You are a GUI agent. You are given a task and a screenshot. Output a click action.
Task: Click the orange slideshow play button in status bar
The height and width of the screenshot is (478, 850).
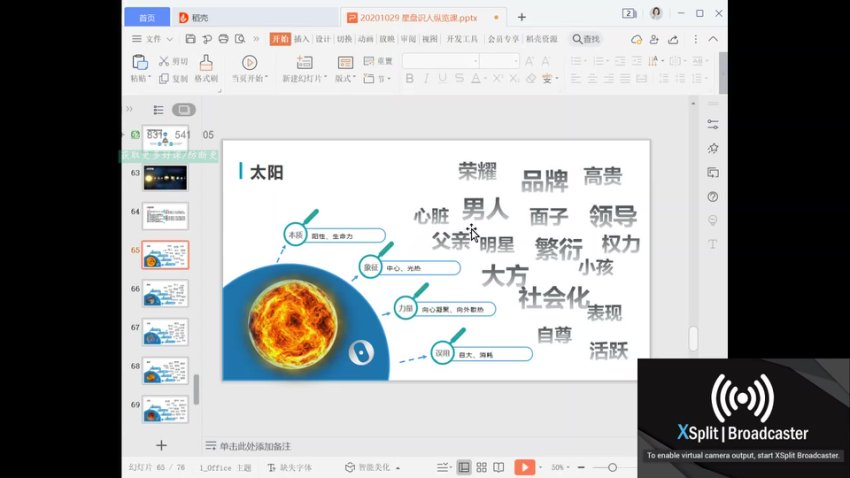(x=524, y=467)
